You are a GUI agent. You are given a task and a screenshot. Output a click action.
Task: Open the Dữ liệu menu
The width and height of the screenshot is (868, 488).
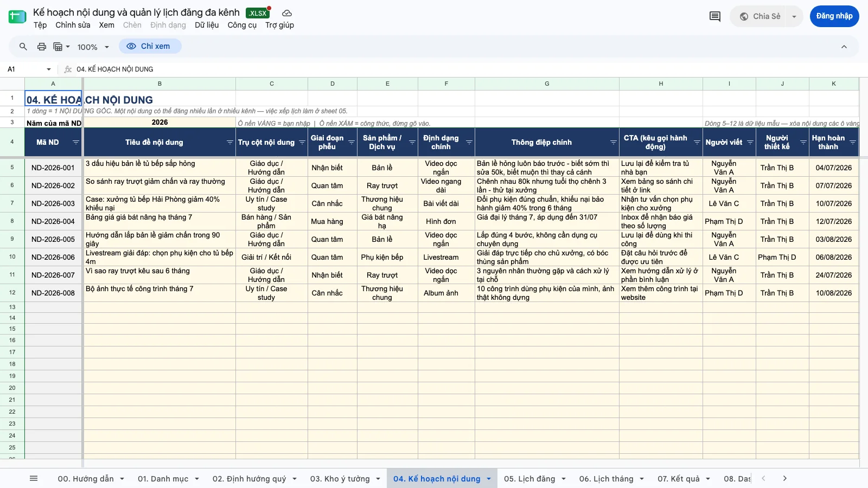207,25
